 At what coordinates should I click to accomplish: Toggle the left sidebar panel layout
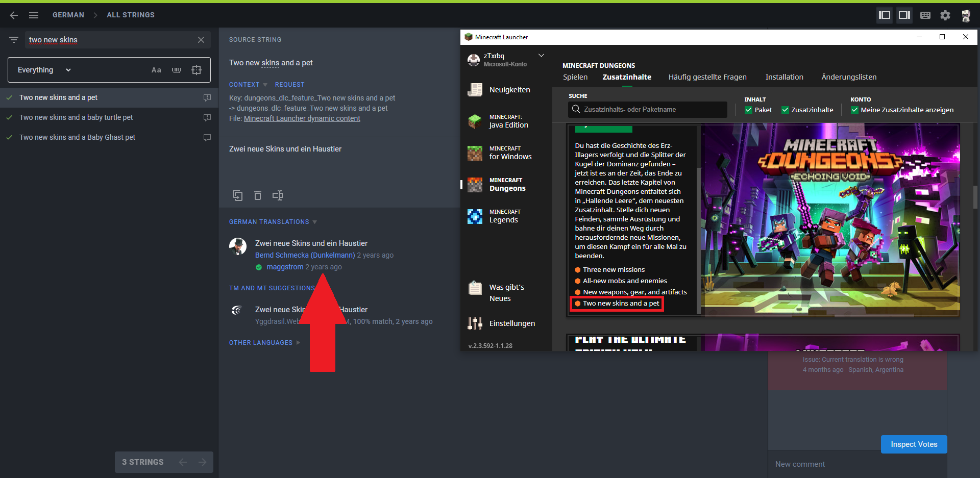pyautogui.click(x=885, y=15)
